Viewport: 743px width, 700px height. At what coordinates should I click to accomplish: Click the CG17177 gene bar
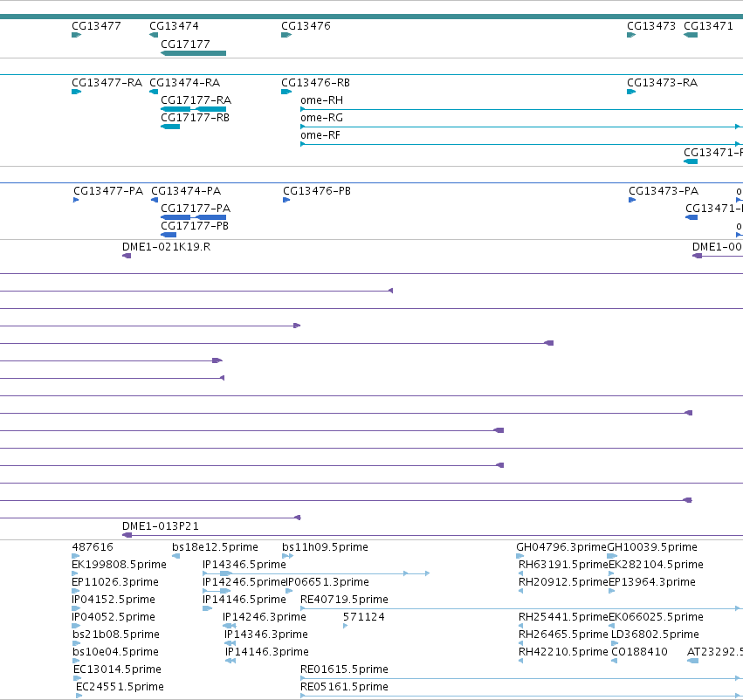pos(193,53)
